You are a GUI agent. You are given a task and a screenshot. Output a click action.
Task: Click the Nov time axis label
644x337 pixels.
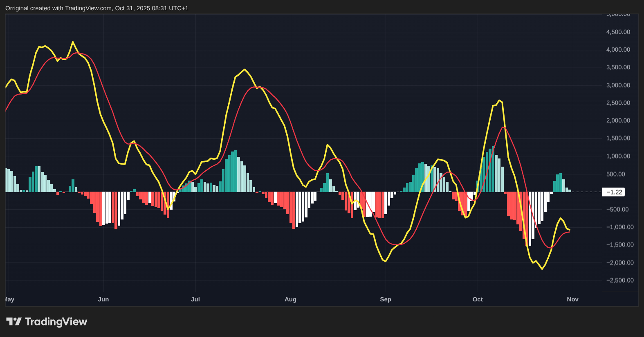click(x=572, y=299)
